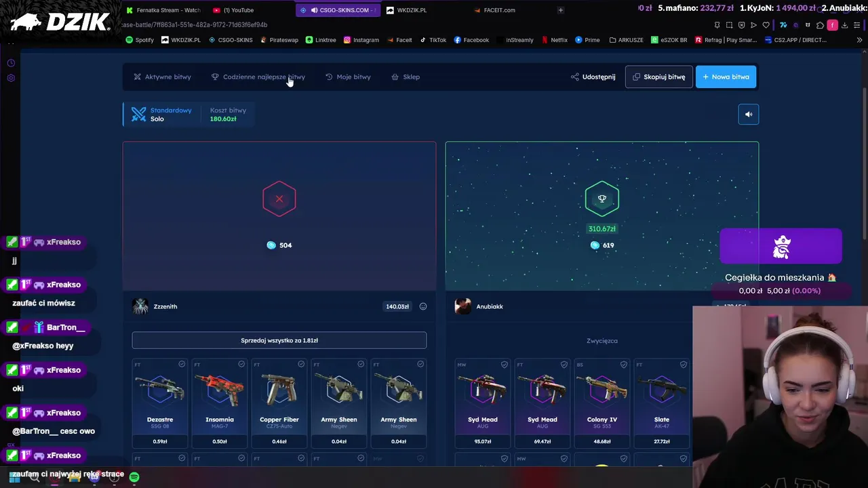Open the inStreamly bookmark
Viewport: 868px width, 488px height.
coord(515,40)
